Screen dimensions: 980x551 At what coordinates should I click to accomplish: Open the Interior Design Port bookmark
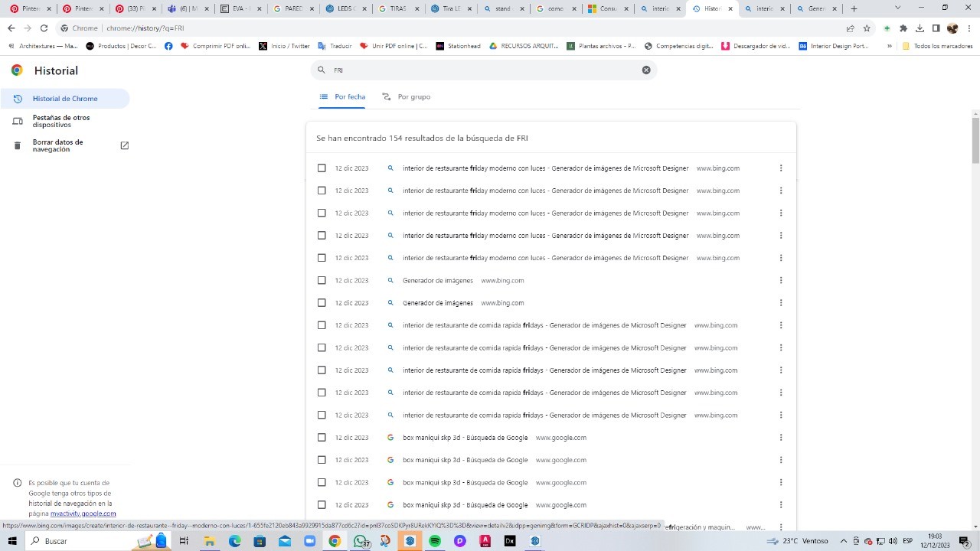[833, 46]
